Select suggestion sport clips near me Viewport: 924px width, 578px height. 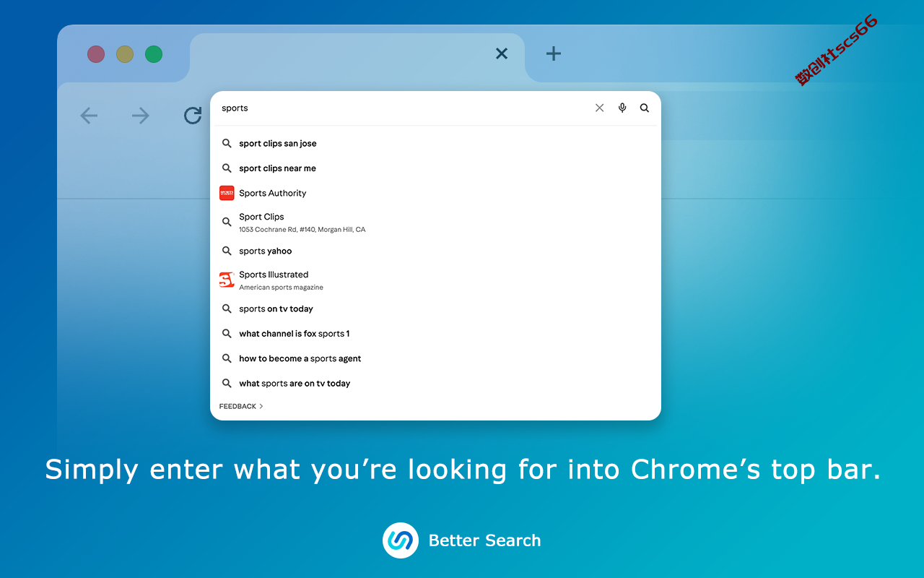point(435,168)
